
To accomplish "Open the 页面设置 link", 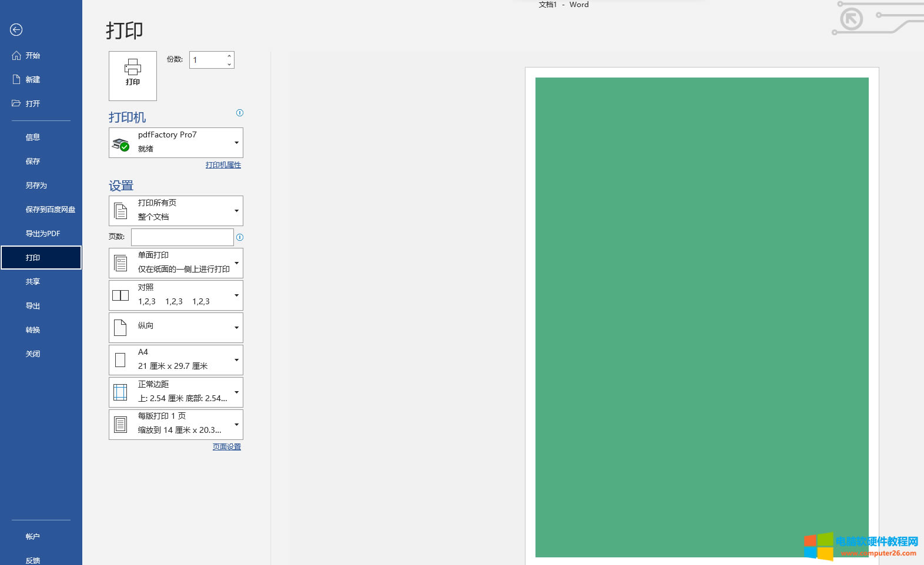I will click(227, 447).
